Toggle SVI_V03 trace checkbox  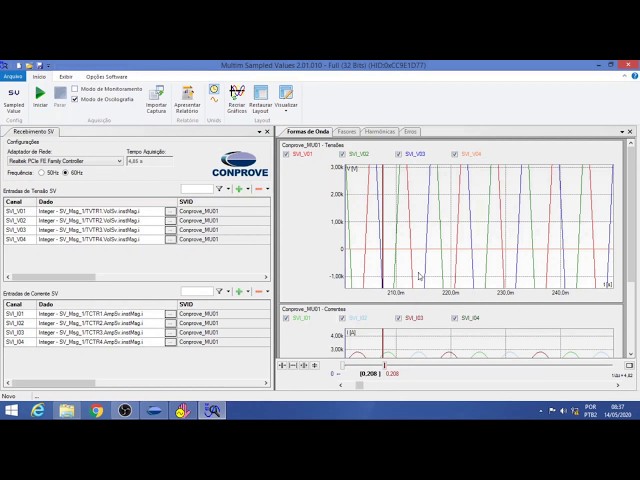coord(398,154)
